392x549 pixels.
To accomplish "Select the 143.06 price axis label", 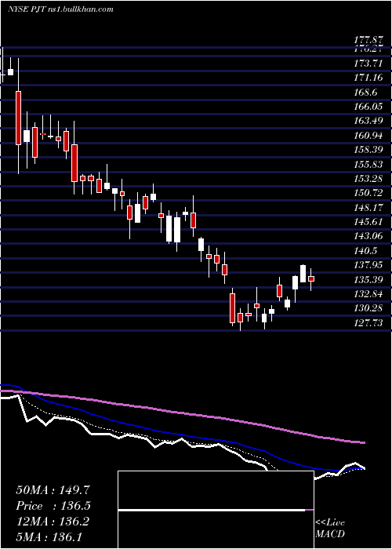I will click(x=368, y=236).
